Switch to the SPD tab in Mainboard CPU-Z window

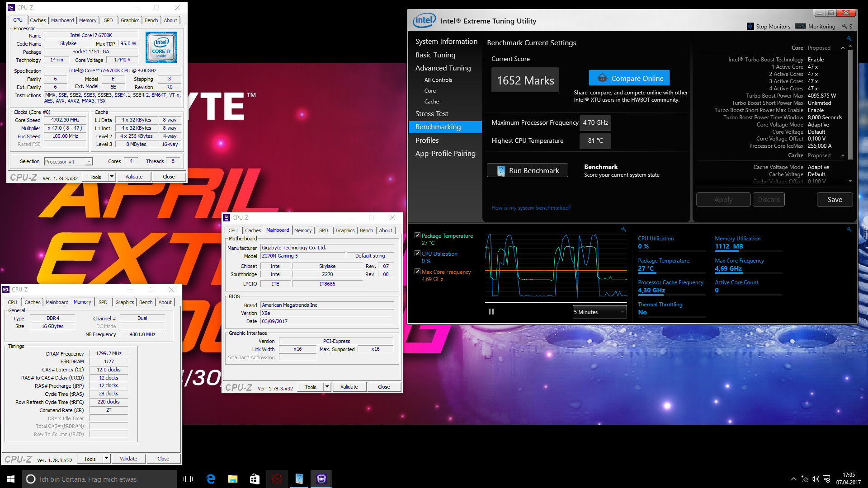(x=324, y=230)
